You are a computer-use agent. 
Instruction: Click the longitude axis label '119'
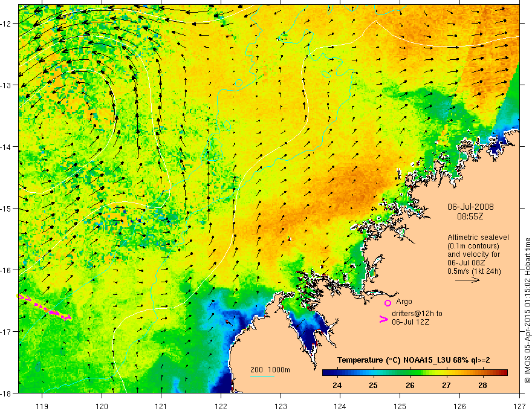[x=42, y=406]
